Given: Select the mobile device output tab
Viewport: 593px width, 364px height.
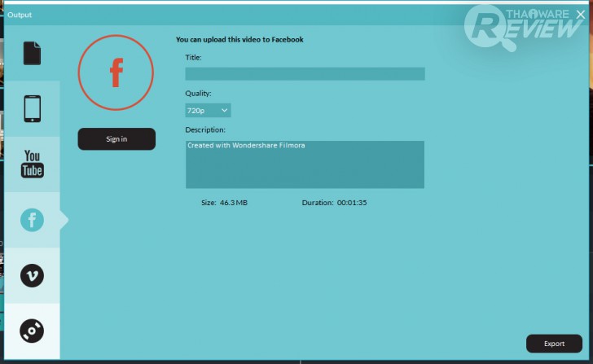Looking at the screenshot, I should click(32, 109).
